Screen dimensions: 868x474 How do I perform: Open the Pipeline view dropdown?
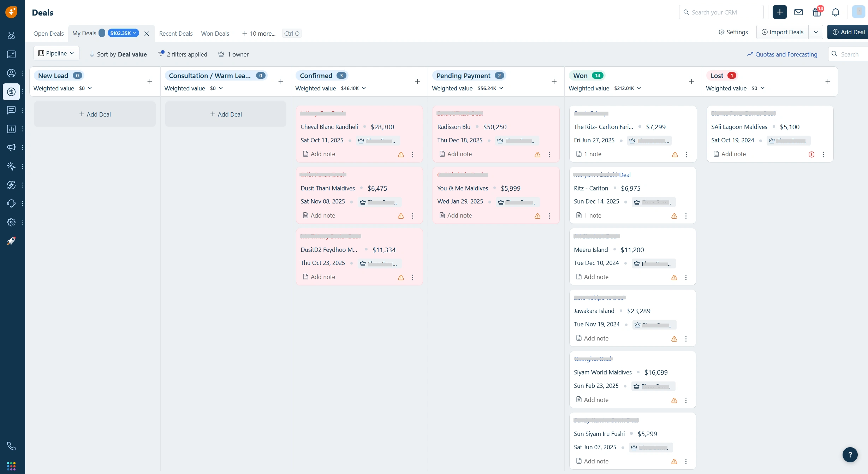click(x=57, y=53)
